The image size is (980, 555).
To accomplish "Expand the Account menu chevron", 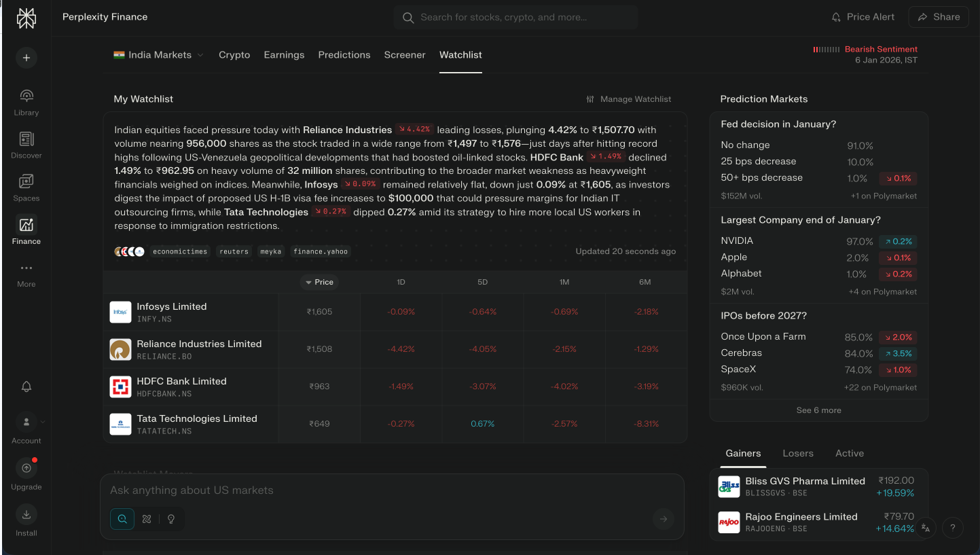I will tap(43, 422).
